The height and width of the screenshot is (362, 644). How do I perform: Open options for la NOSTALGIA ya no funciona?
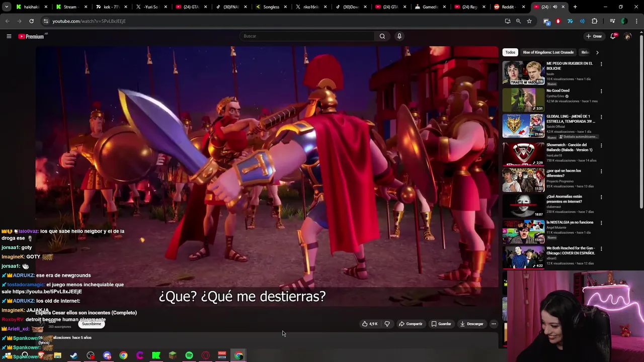pos(601,223)
